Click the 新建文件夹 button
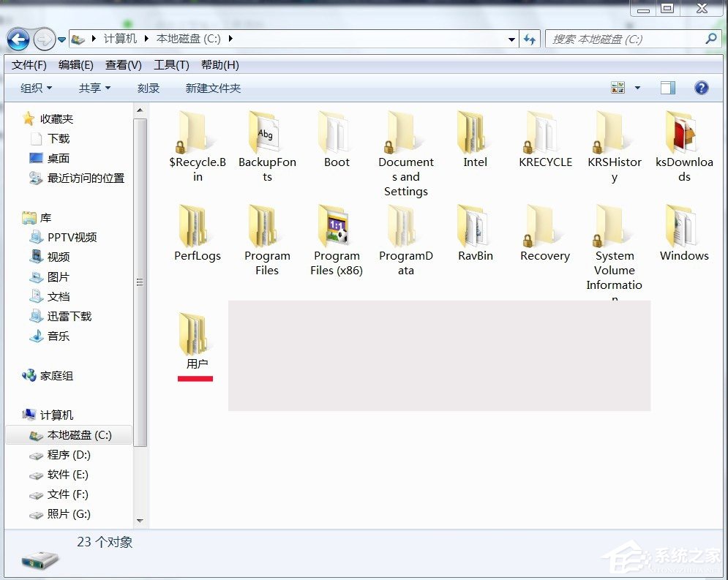This screenshot has width=728, height=580. [214, 87]
